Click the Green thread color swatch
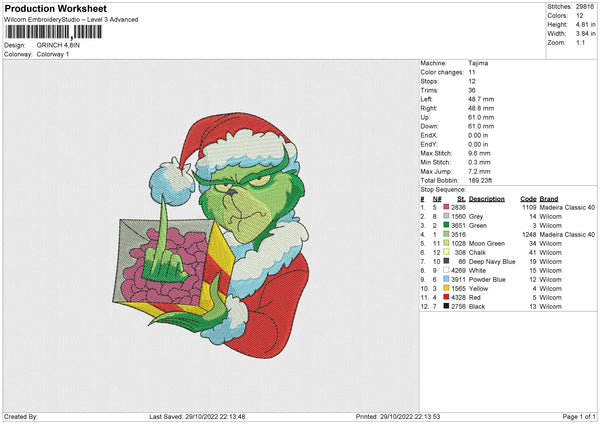Screen dimensions: 600x424 [446, 225]
